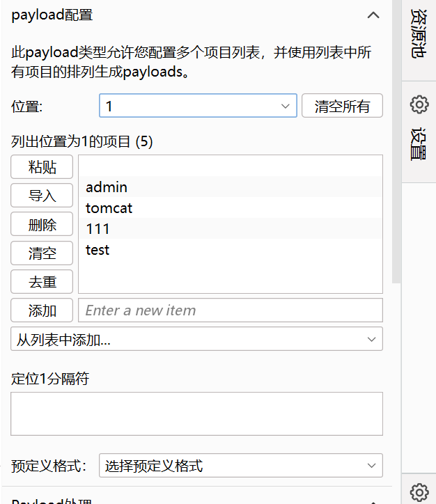The image size is (436, 504).
Task: Open the 位置 dropdown showing 1
Action: click(198, 107)
